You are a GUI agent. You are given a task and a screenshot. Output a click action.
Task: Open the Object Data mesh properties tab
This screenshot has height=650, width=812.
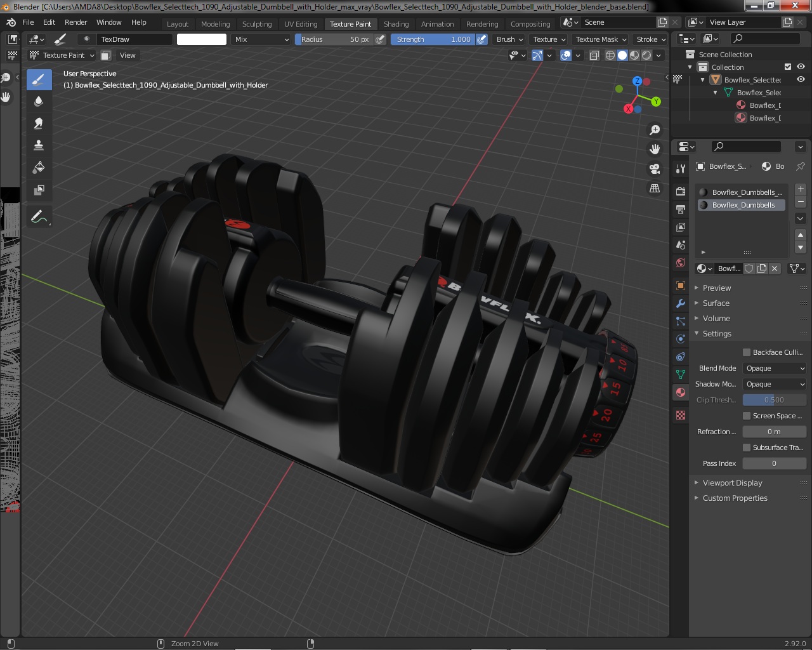click(681, 375)
